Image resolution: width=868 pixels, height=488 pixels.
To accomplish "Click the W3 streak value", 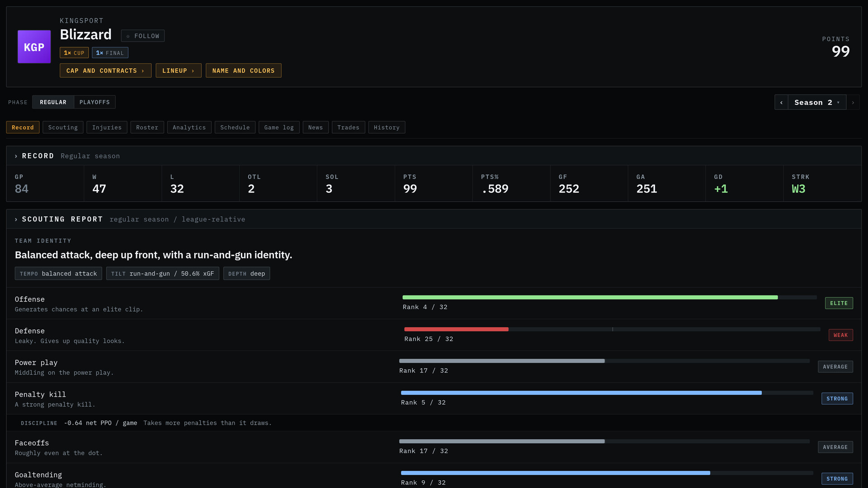I will pos(798,189).
